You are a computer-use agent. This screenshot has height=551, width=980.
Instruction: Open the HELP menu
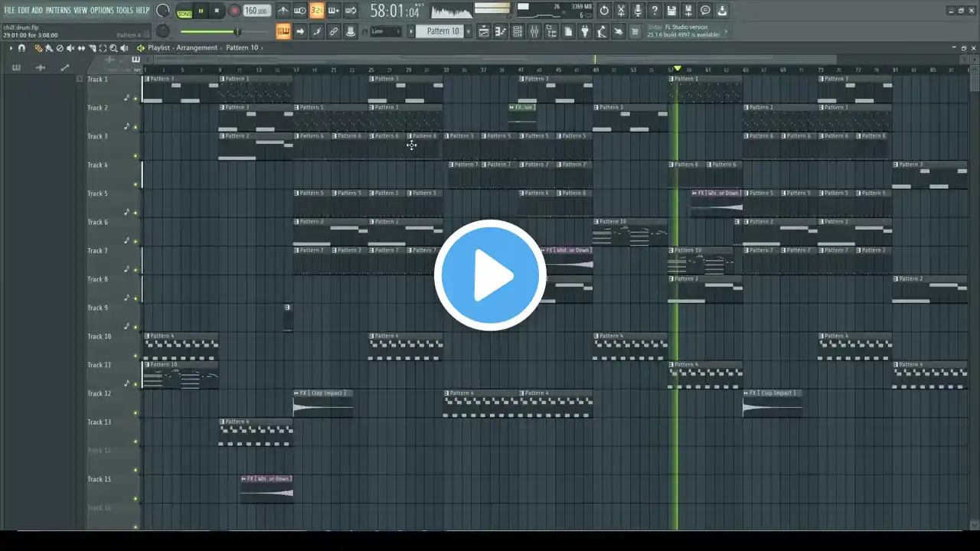pos(142,11)
